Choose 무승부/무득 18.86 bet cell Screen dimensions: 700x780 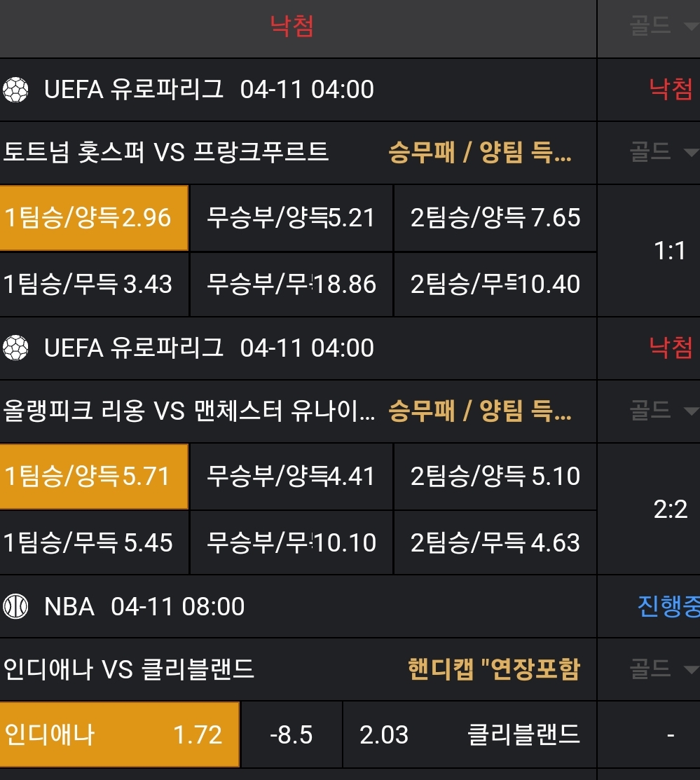point(291,285)
